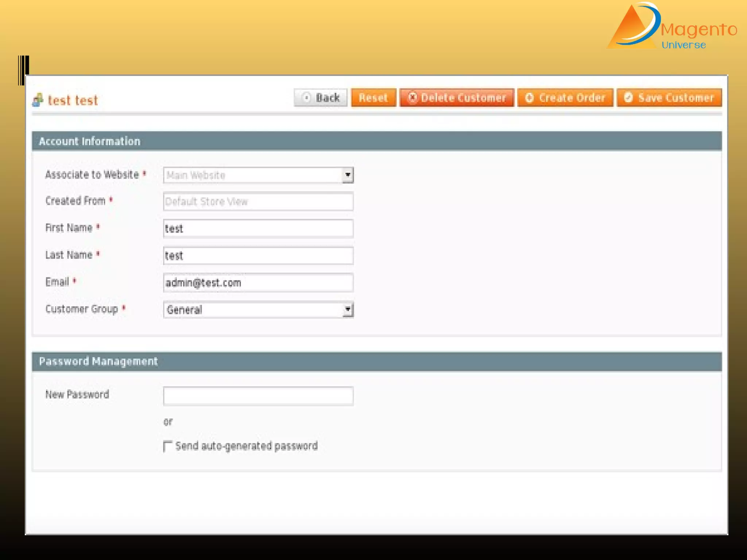Viewport: 747px width, 560px height.
Task: Select the Email field containing admin@test.com
Action: pyautogui.click(x=258, y=283)
